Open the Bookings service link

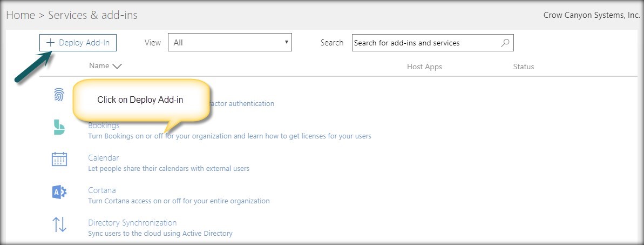pyautogui.click(x=104, y=126)
